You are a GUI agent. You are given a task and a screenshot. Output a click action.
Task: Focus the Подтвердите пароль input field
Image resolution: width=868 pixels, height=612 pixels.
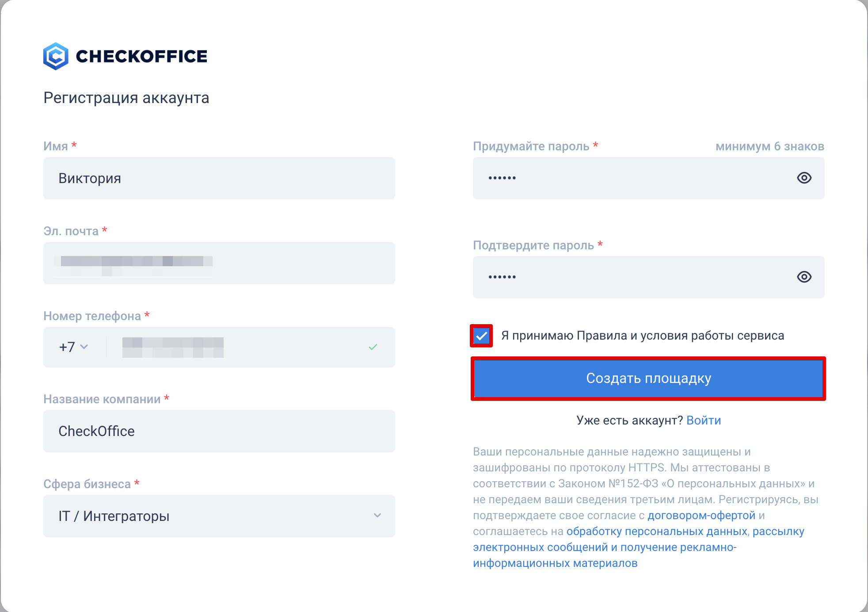pyautogui.click(x=632, y=277)
